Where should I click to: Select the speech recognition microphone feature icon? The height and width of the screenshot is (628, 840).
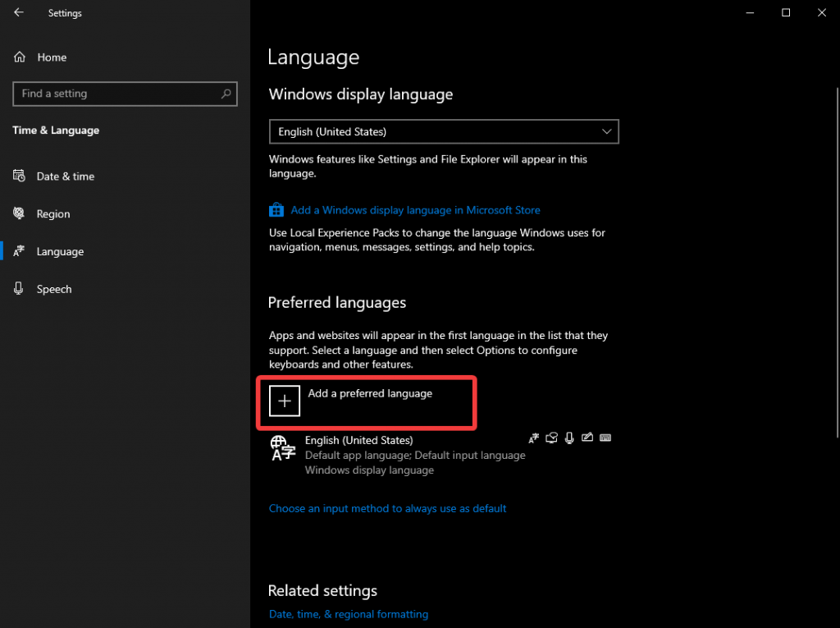click(x=569, y=438)
